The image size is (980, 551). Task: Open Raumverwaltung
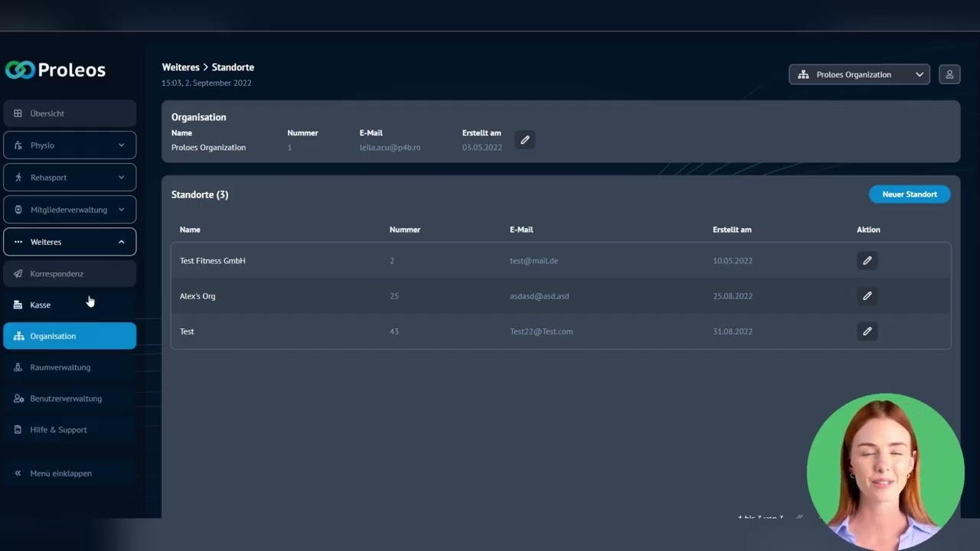(70, 367)
